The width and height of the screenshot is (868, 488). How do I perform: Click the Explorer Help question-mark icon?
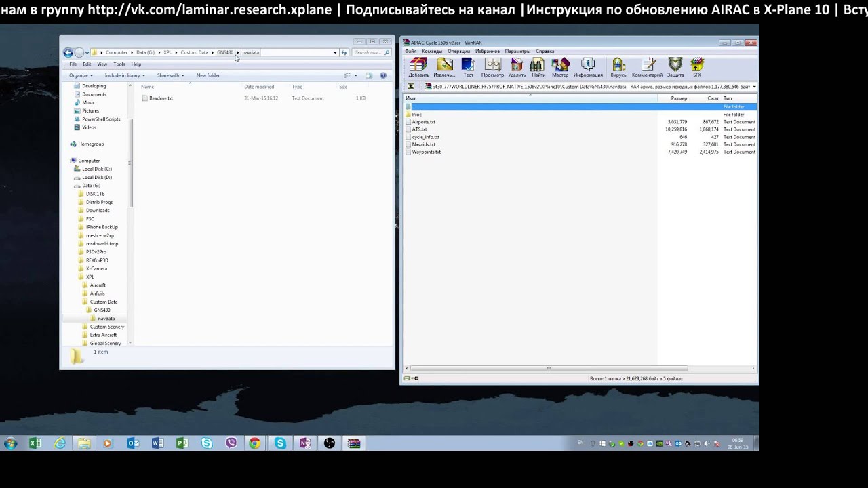click(x=383, y=75)
